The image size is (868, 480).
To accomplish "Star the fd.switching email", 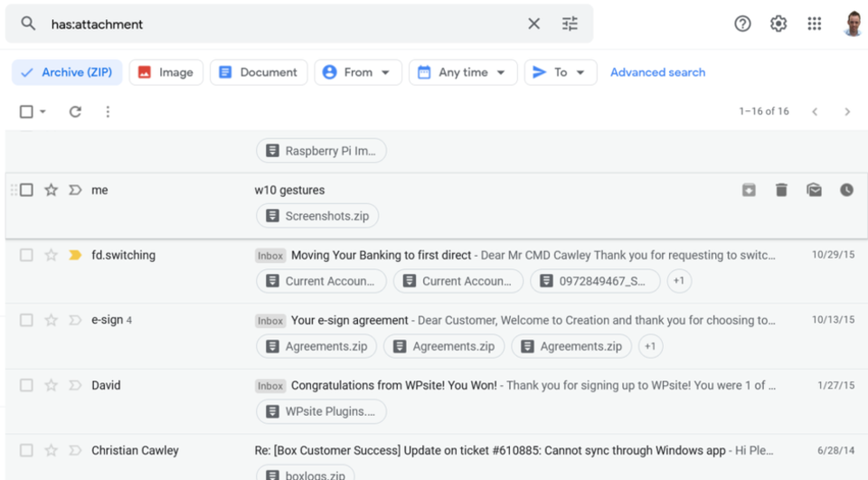I will click(x=51, y=255).
